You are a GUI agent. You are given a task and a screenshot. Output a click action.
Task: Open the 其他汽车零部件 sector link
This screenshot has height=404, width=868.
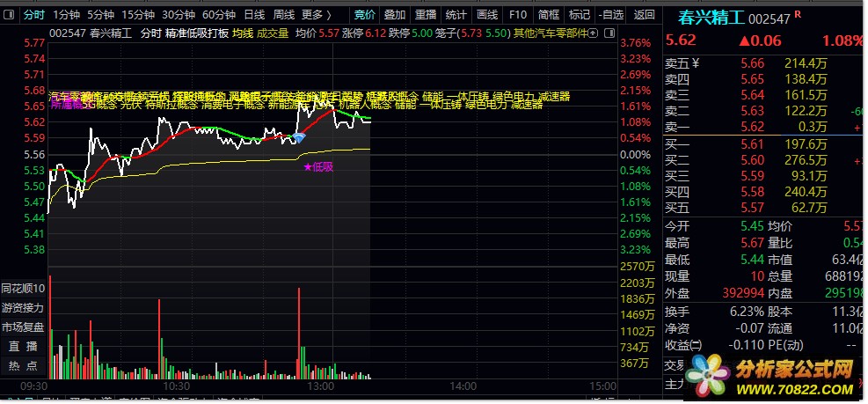coord(551,33)
